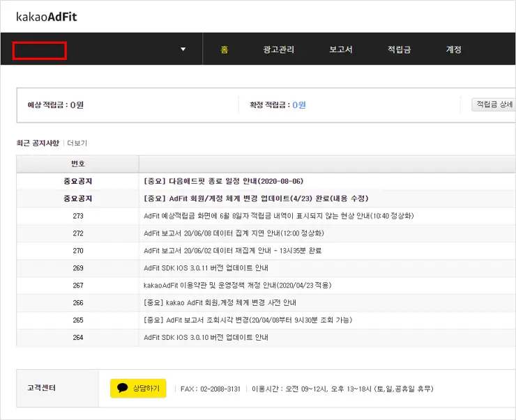This screenshot has width=516, height=420.
Task: Open notice 266 회원,계정 체계 변경 사전 안내
Action: (x=220, y=303)
